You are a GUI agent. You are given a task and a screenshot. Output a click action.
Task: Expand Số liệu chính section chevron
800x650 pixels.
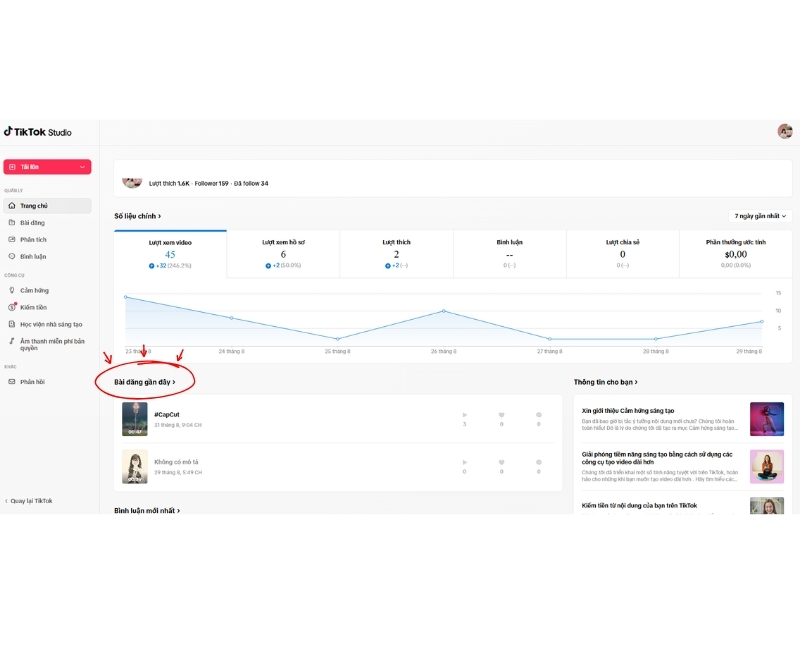[159, 216]
